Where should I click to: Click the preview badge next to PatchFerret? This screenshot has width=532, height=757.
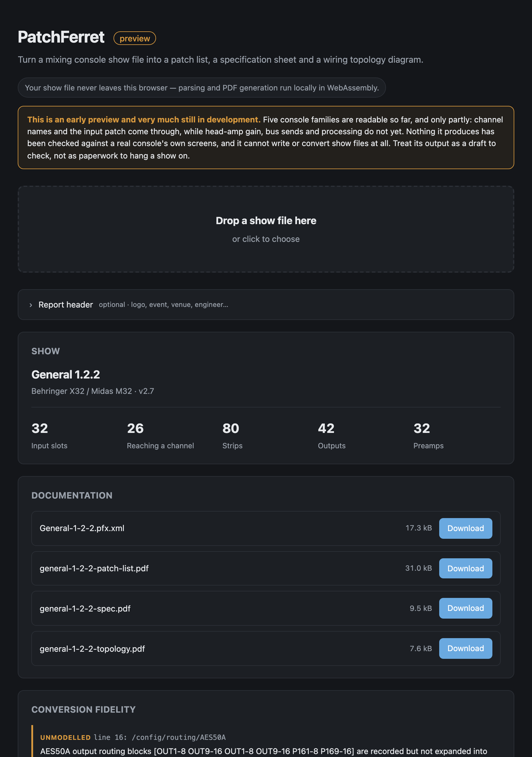134,38
